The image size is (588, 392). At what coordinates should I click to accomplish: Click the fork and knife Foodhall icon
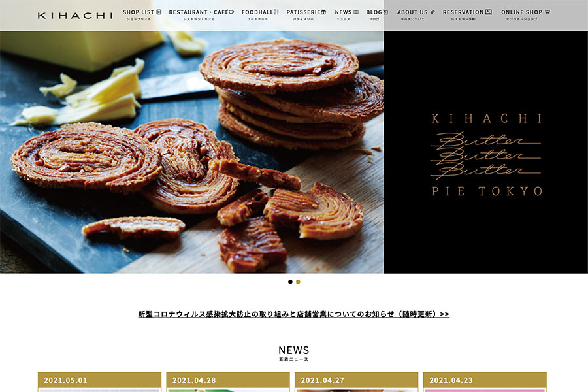click(276, 12)
